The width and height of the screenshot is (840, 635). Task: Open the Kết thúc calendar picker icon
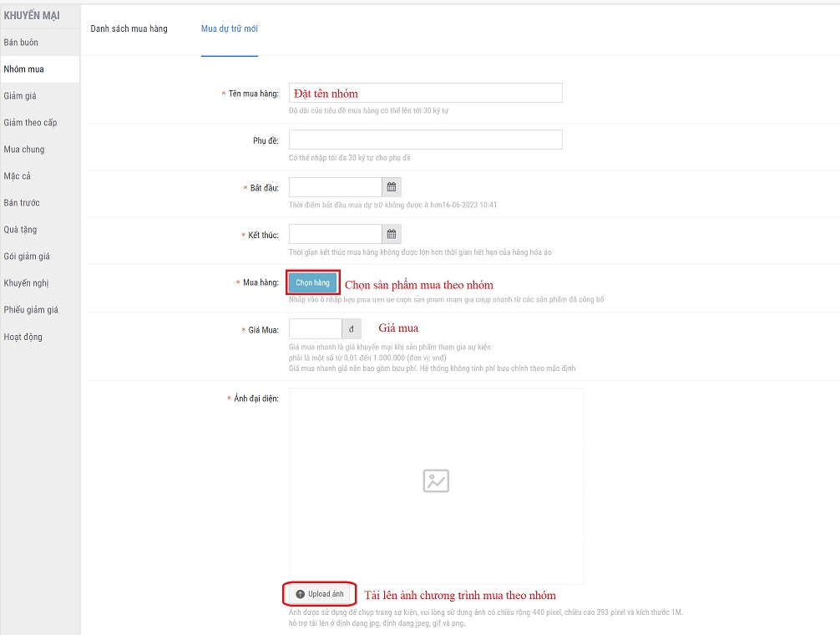392,234
